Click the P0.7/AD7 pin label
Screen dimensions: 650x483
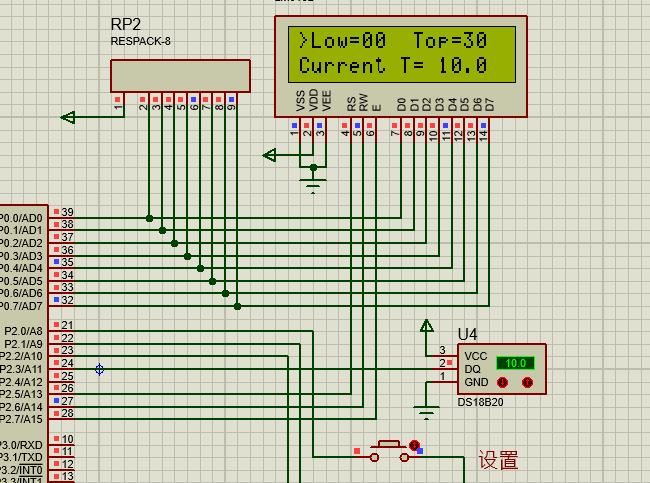click(x=21, y=306)
